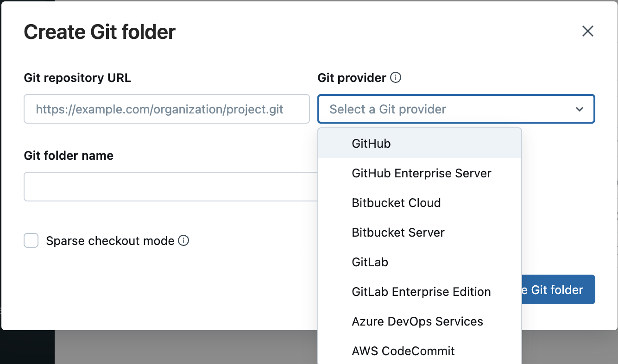Focus the Git folder name input

coord(167,186)
